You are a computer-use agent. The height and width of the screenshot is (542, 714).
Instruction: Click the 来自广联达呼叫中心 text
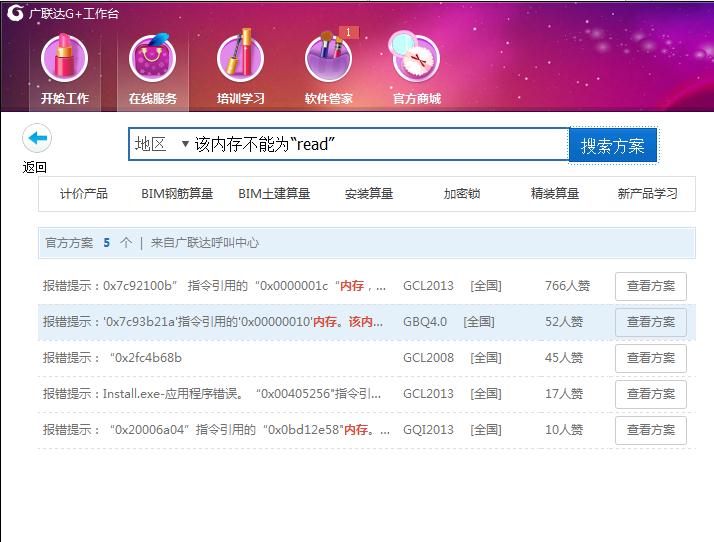coord(205,243)
